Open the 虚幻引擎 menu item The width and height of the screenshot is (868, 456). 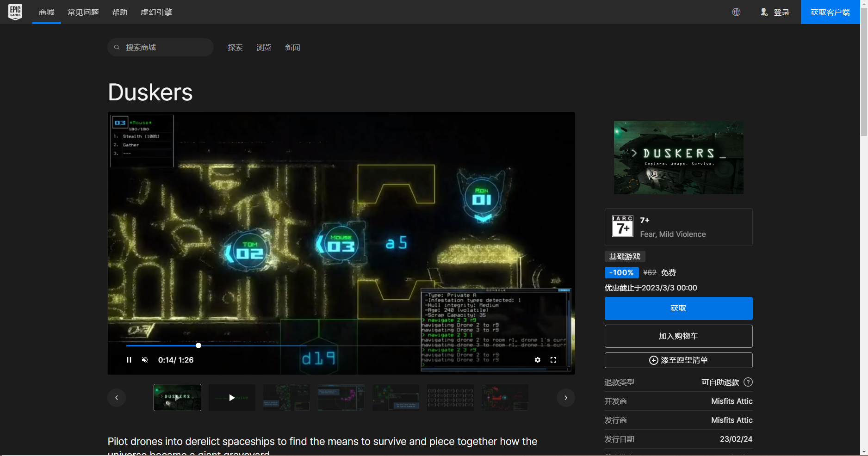pos(156,12)
